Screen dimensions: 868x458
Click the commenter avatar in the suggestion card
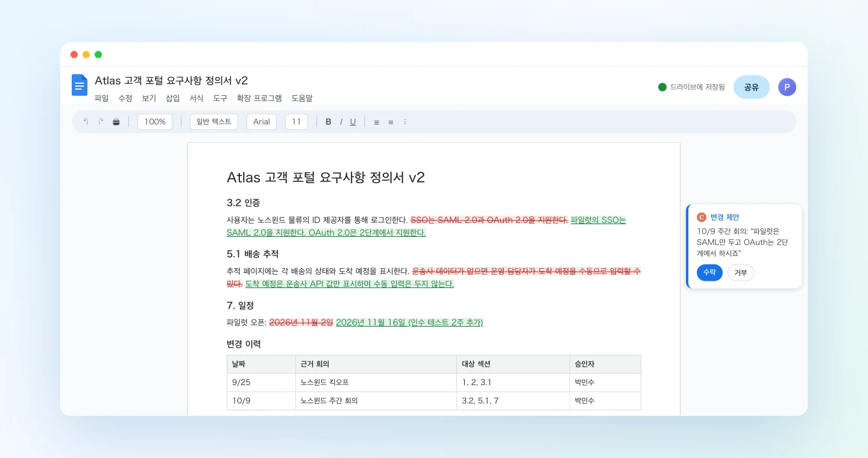pyautogui.click(x=701, y=217)
